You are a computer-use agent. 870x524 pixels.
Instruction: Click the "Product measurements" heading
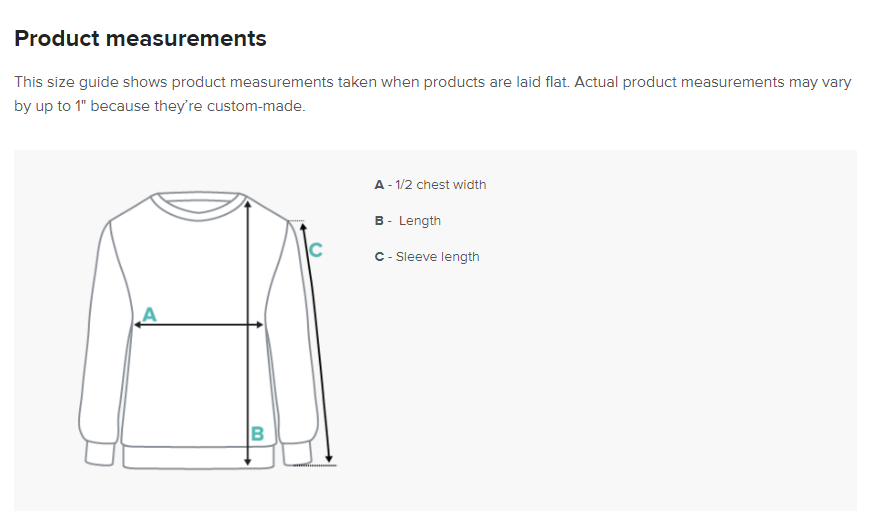[x=140, y=39]
